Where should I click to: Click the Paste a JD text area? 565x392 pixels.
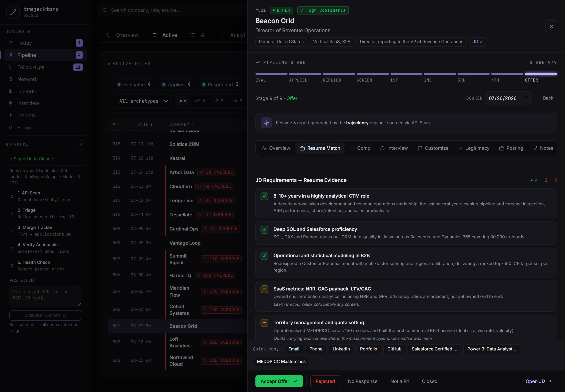click(x=45, y=296)
